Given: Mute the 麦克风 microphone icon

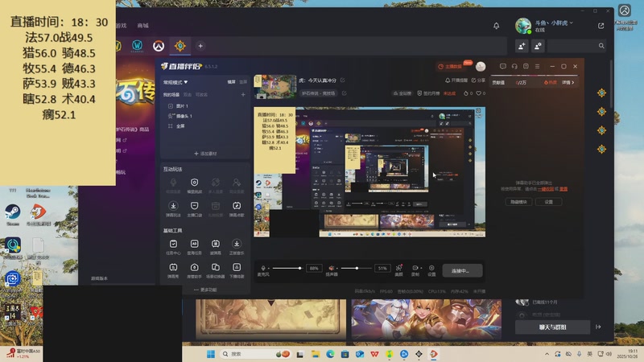Looking at the screenshot, I should tap(263, 268).
